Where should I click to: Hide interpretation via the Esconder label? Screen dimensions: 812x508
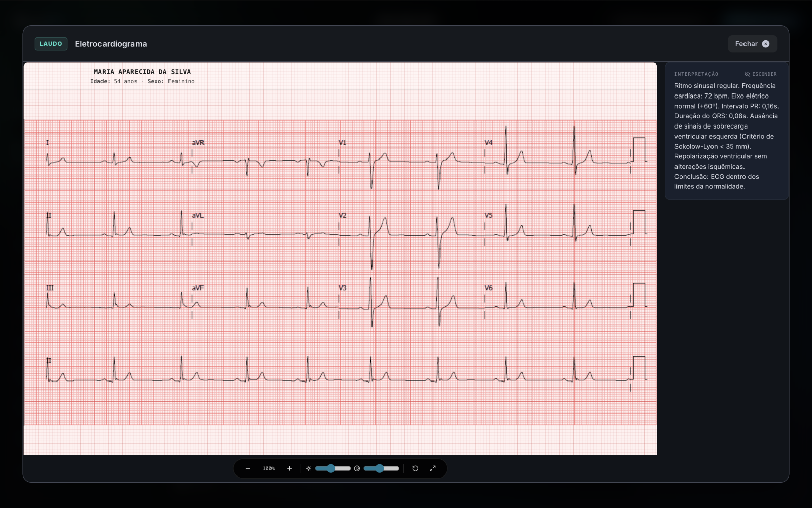pyautogui.click(x=764, y=74)
